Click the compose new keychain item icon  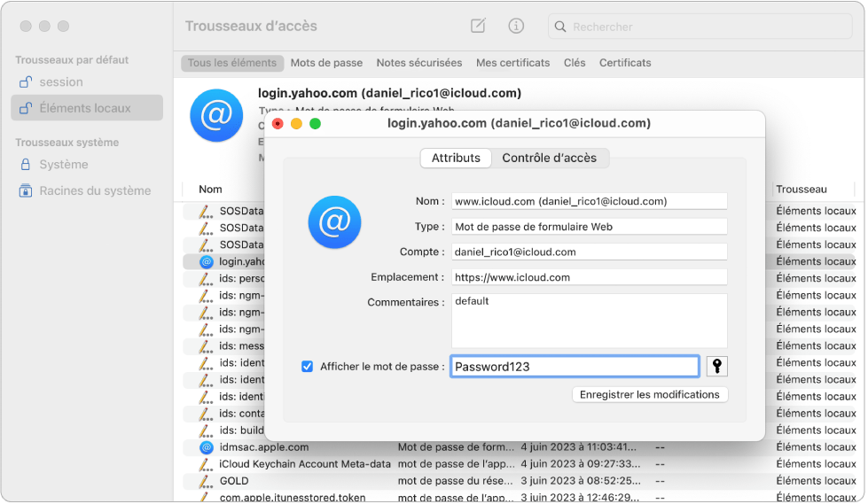478,27
